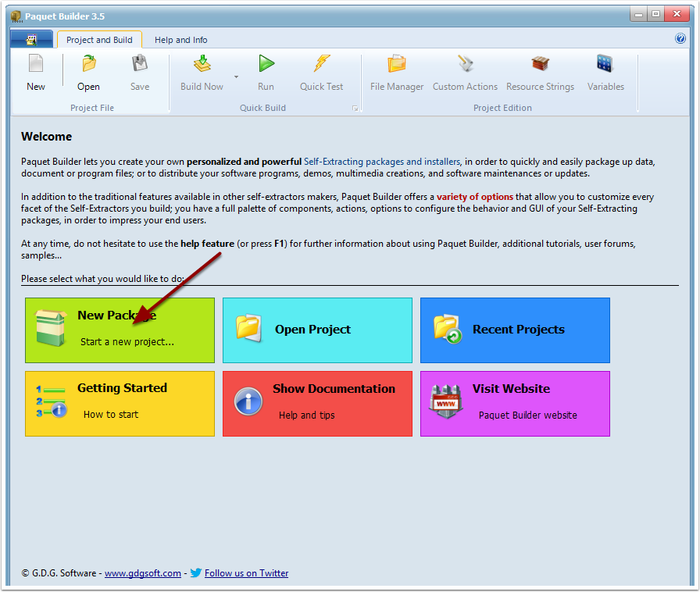This screenshot has width=700, height=592.
Task: Click the blue help question mark icon
Action: click(x=680, y=39)
